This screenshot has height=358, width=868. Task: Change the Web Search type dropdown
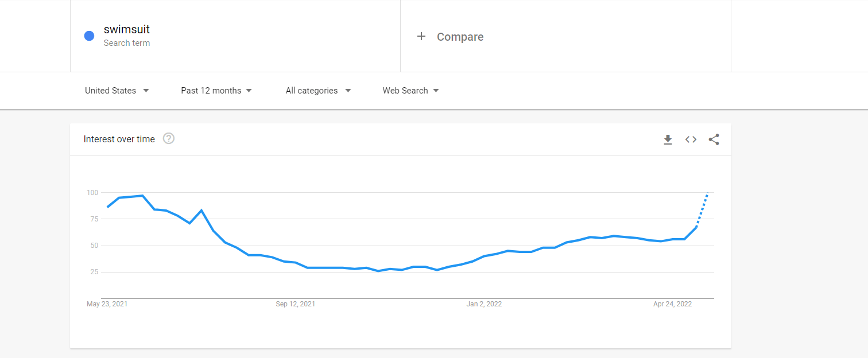410,91
